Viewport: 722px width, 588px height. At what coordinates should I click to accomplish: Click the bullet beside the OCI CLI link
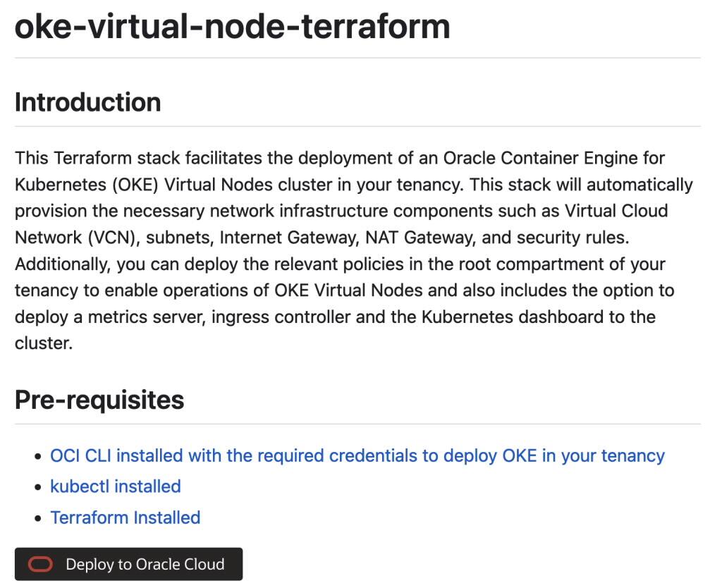(x=36, y=455)
